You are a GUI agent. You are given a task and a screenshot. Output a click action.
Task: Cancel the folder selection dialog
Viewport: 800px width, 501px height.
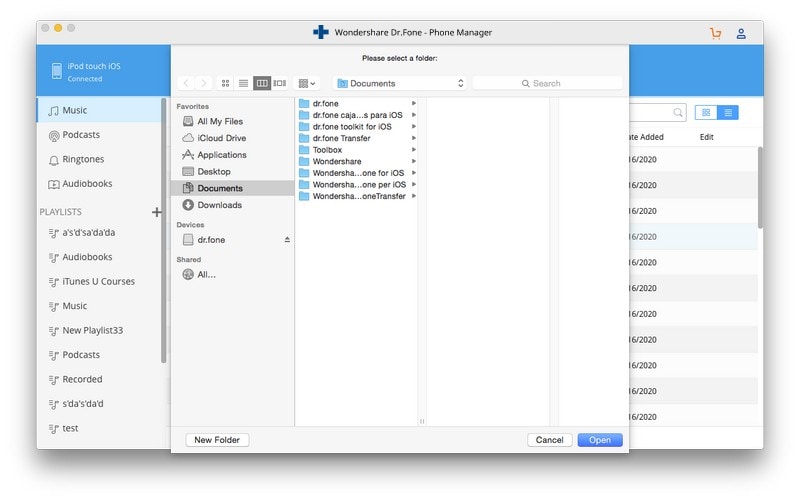pos(549,440)
